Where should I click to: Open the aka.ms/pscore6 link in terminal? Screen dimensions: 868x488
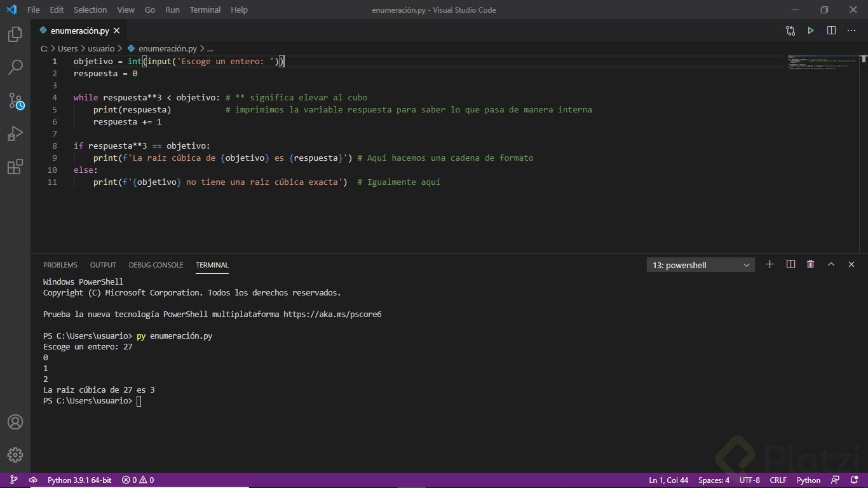(332, 315)
